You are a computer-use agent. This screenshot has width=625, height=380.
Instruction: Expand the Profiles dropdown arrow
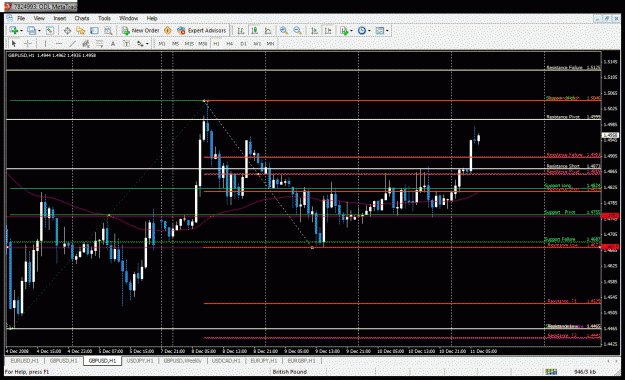(x=39, y=31)
